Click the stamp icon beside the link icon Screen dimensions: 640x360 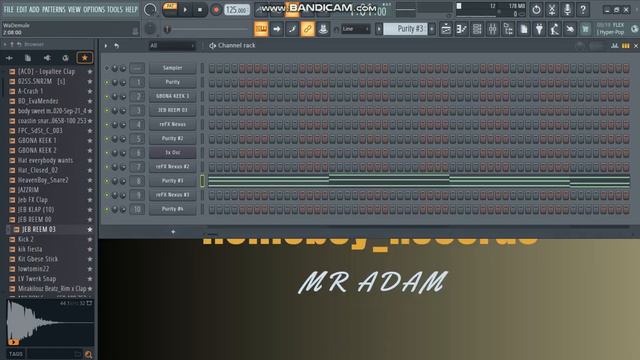[x=323, y=29]
